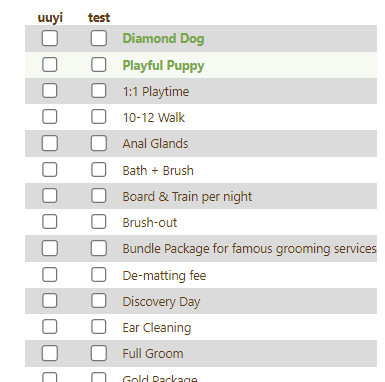Screen dimensions: 385x382
Task: Check uuyi for Board & Train per night
Action: (50, 196)
